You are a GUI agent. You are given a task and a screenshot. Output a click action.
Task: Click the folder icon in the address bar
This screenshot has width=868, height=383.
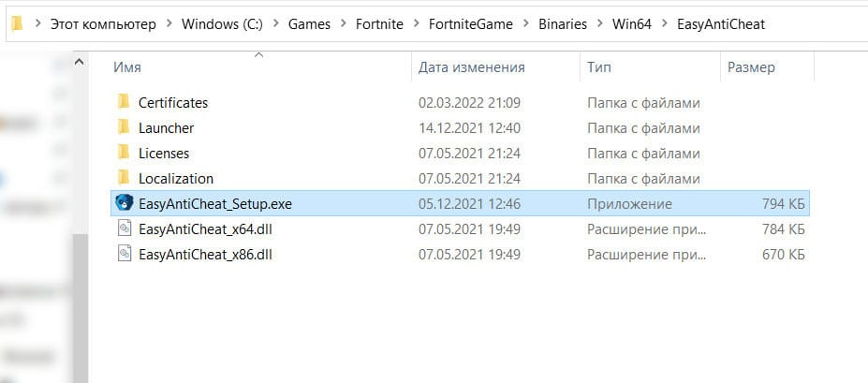[x=16, y=23]
